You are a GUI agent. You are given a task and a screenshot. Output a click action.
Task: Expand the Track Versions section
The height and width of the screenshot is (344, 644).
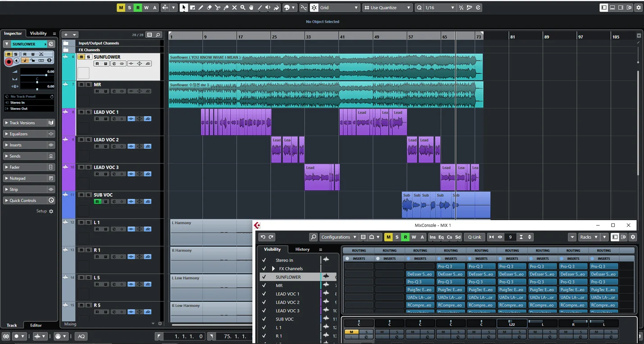(29, 122)
